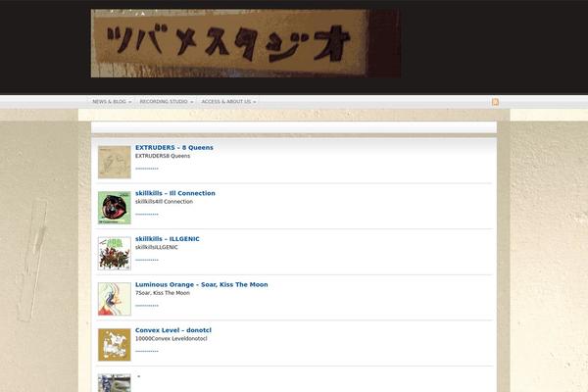Click the RSS feed icon
This screenshot has height=392, width=588.
(495, 102)
